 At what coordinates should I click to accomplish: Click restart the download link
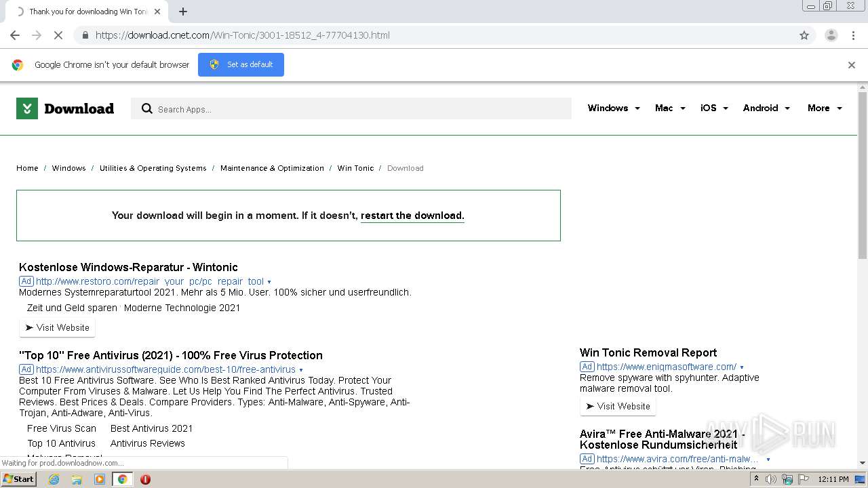(x=412, y=216)
